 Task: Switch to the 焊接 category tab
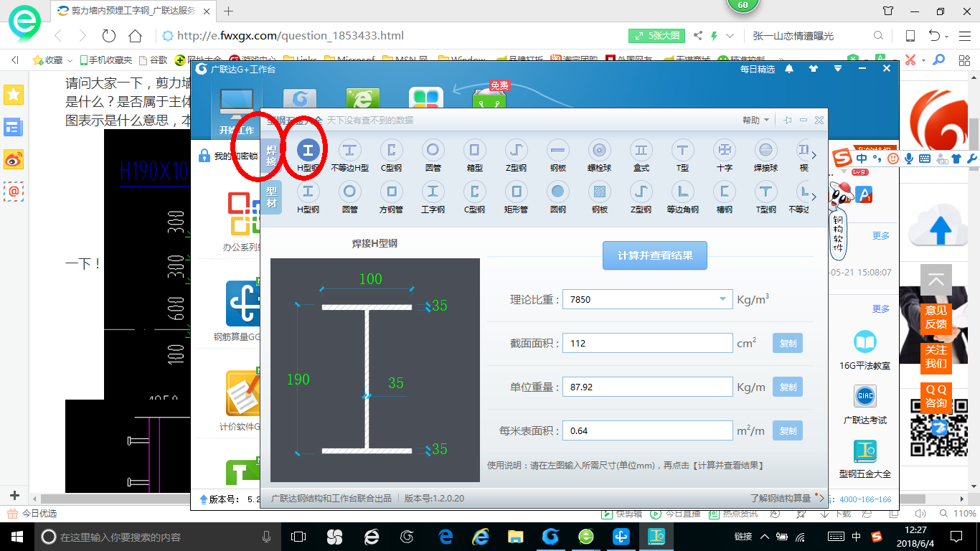(272, 155)
